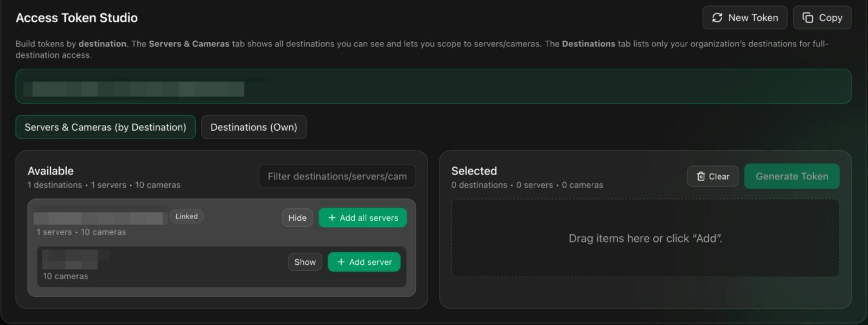Click the Available panel heading
Image resolution: width=868 pixels, height=325 pixels.
50,171
